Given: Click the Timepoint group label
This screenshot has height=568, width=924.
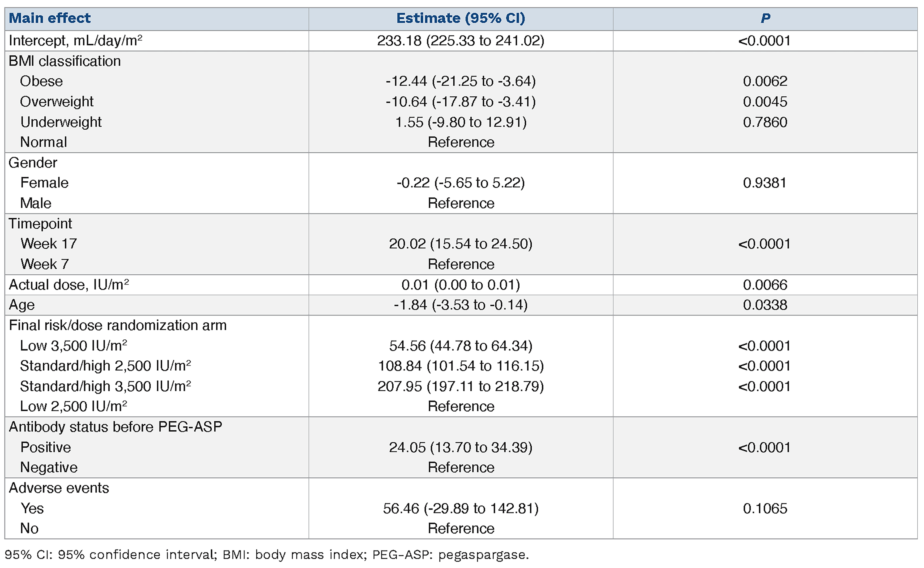Looking at the screenshot, I should click(x=40, y=224).
